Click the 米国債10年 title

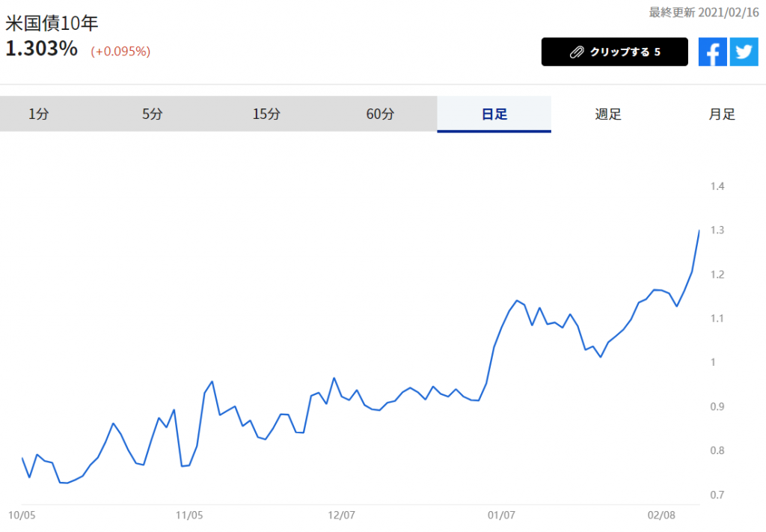[x=52, y=24]
